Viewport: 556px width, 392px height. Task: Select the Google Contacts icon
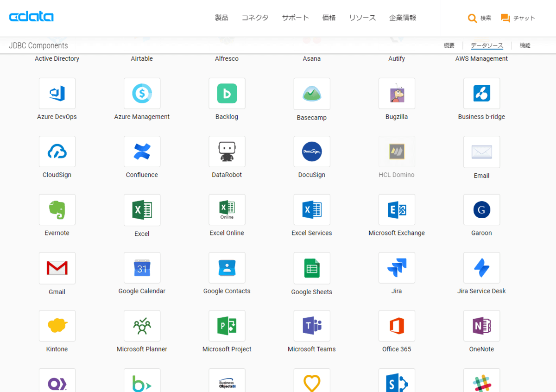227,268
